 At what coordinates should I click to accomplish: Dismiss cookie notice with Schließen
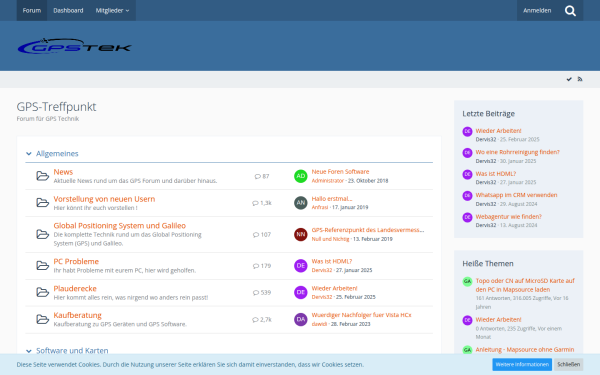coord(568,365)
